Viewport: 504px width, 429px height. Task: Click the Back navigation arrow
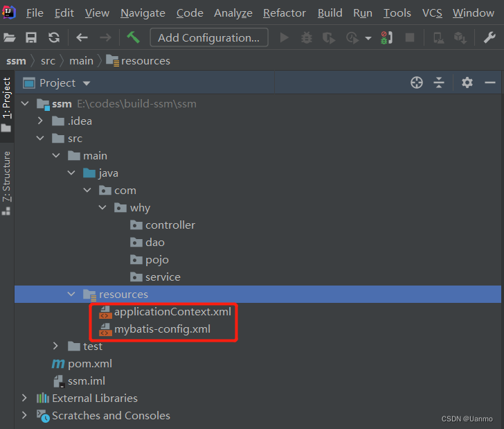click(82, 37)
